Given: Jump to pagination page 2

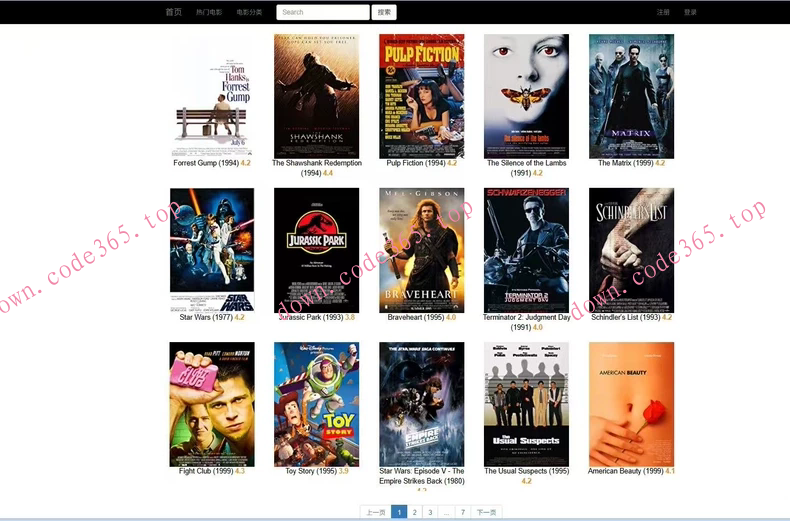Looking at the screenshot, I should point(415,512).
